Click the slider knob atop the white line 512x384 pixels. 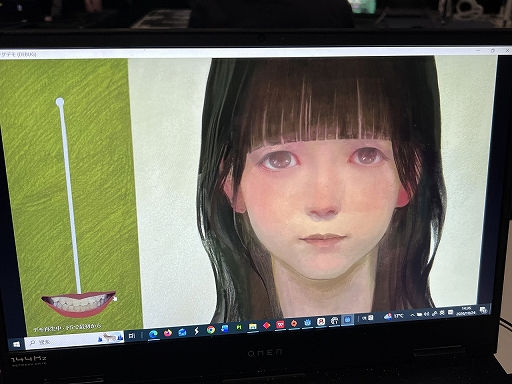click(60, 102)
